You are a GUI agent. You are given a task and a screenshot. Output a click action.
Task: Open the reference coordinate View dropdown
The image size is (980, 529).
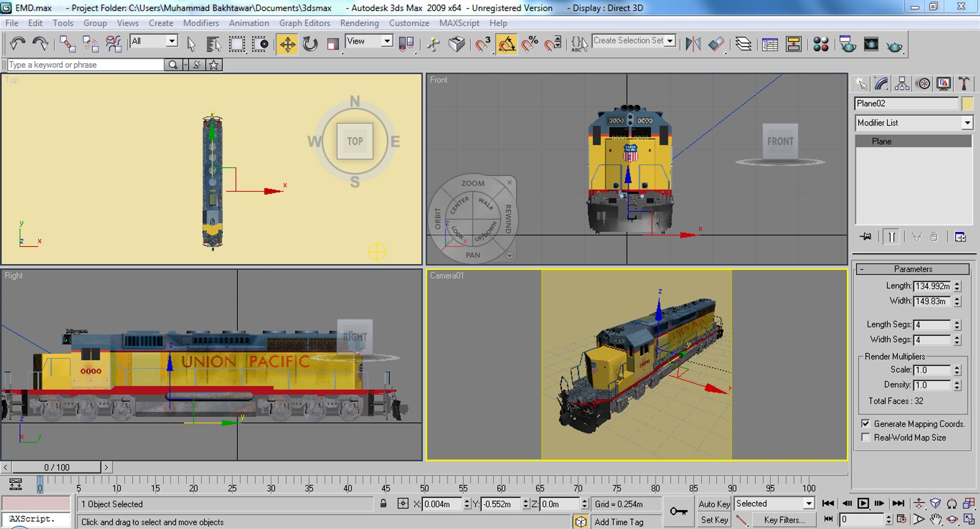click(387, 41)
